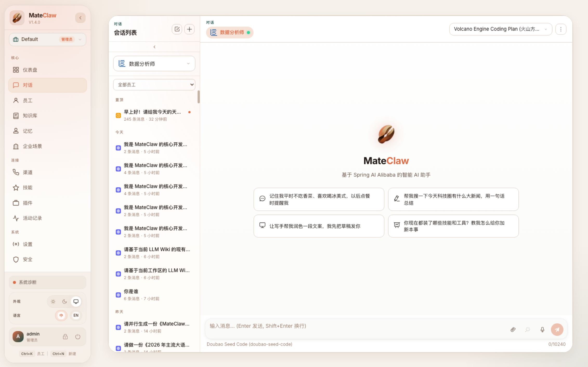Open 知识库 section

click(48, 116)
